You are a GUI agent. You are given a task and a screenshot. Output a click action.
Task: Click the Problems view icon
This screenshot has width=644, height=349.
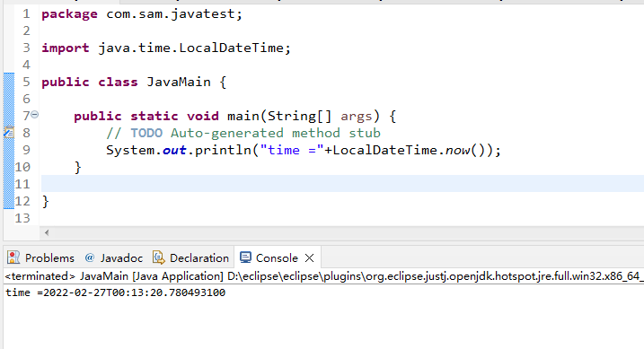pyautogui.click(x=13, y=257)
